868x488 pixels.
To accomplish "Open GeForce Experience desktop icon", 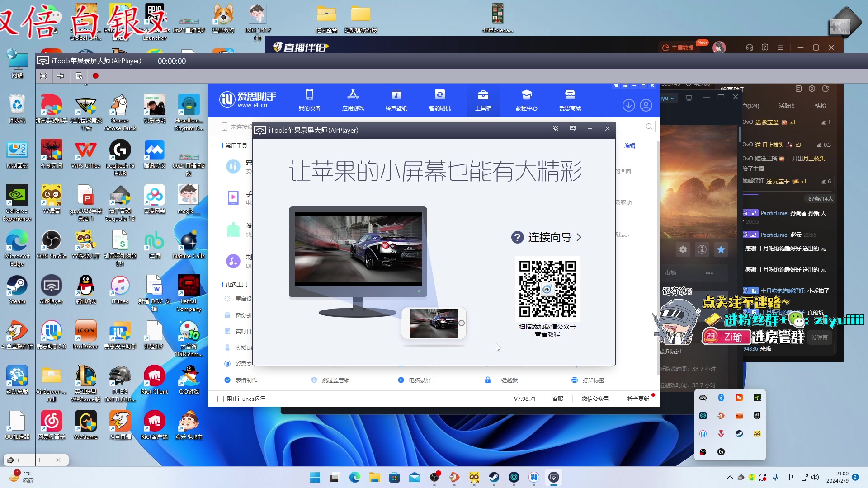I will tap(17, 202).
